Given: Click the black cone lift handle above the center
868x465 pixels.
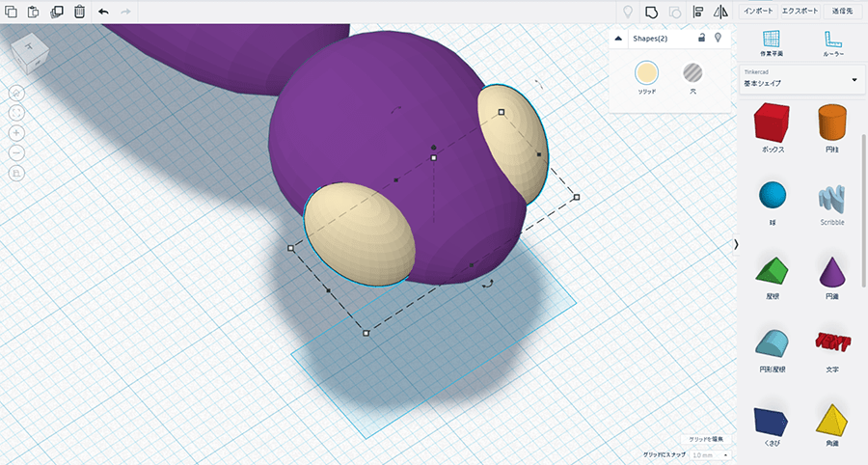Looking at the screenshot, I should (433, 148).
